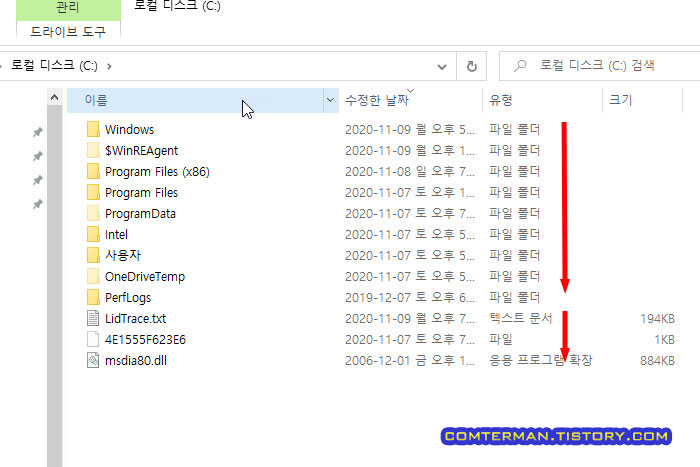Screen dimensions: 700x467
Task: Click the 로컬 디스크 (C:) breadcrumb
Action: click(54, 66)
